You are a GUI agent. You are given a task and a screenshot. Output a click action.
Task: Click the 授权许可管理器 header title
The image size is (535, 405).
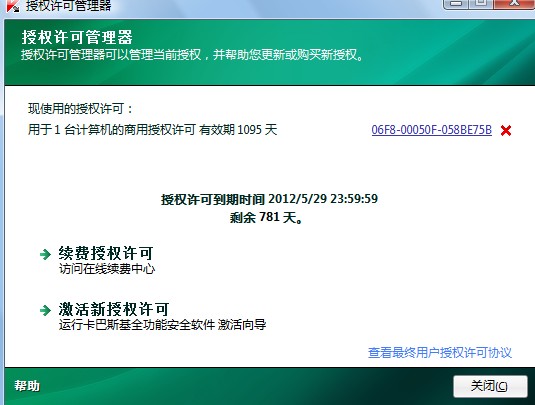coord(77,37)
